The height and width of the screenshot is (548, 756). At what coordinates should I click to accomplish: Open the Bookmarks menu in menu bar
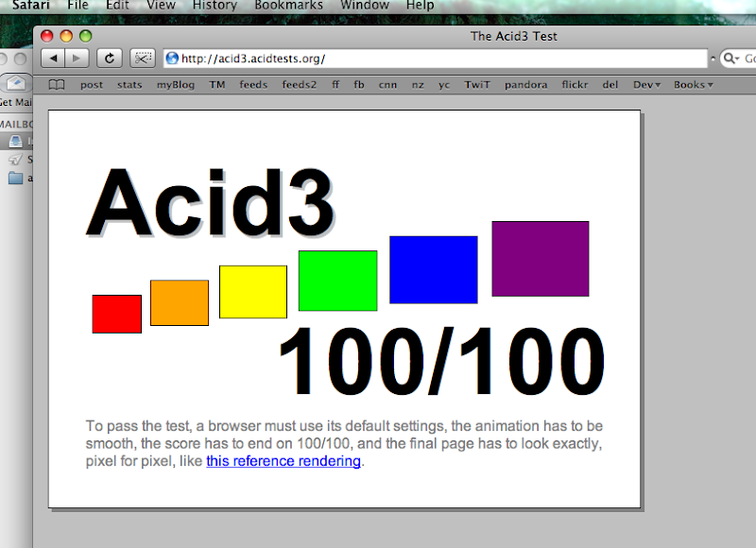[x=288, y=6]
